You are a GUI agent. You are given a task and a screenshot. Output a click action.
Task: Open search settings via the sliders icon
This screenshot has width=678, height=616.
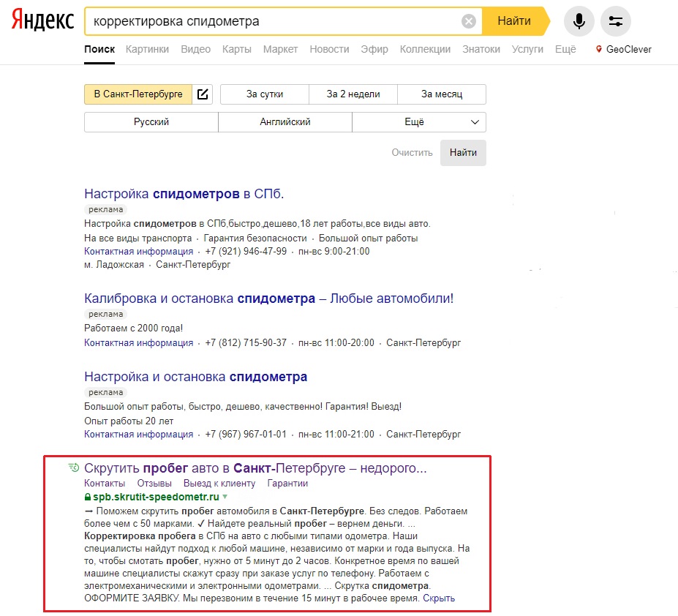(x=615, y=21)
